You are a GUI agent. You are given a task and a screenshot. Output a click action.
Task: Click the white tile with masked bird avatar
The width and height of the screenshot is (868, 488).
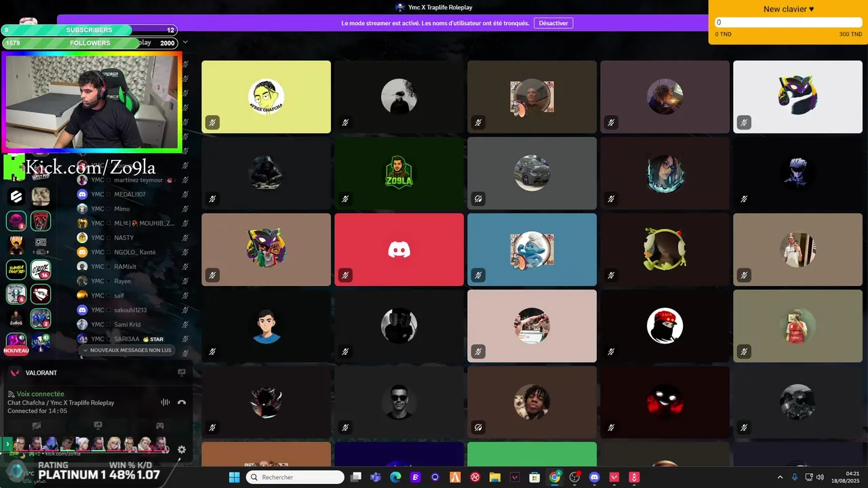[797, 97]
